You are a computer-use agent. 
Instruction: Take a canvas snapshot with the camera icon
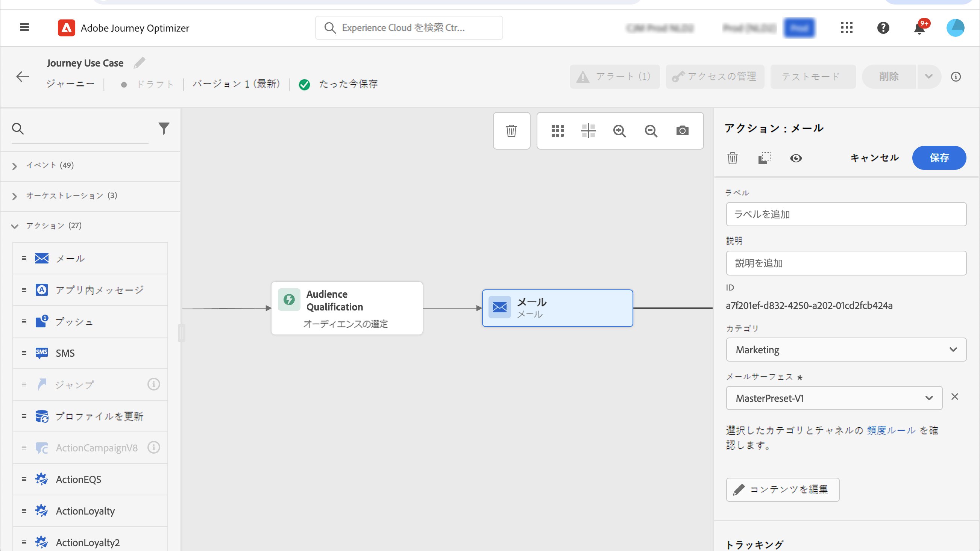coord(682,131)
